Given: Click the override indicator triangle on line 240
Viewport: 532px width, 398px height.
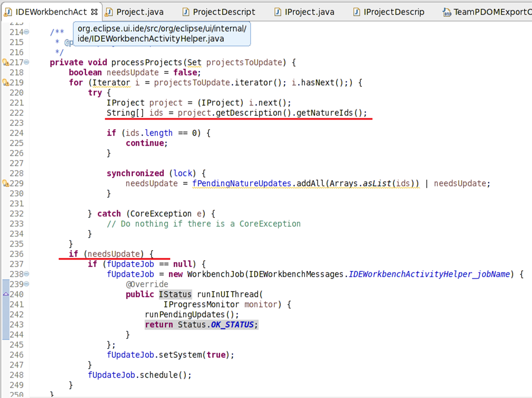Looking at the screenshot, I should tap(5, 294).
